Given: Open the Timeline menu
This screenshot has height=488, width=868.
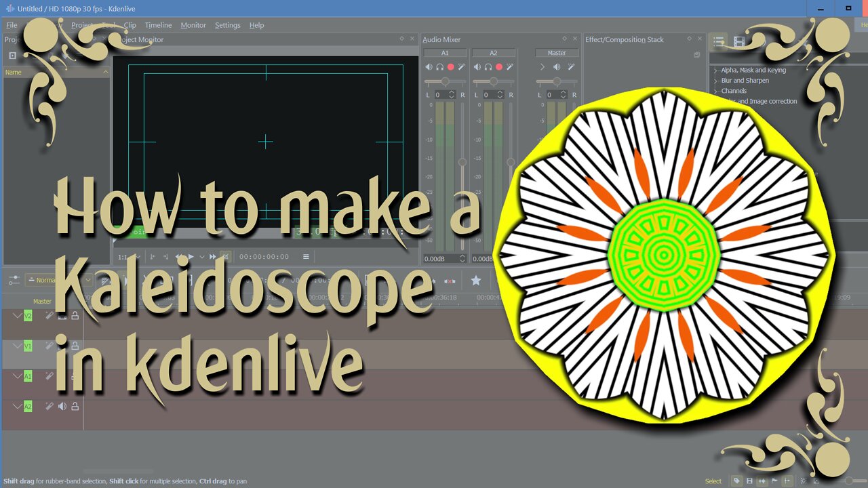Looking at the screenshot, I should tap(158, 25).
